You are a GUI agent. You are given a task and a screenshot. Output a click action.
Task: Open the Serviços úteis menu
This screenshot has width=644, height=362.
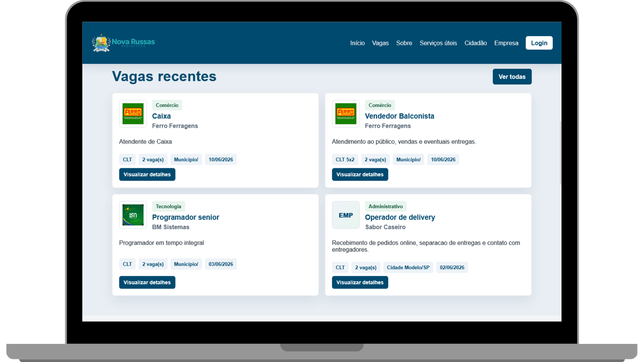click(438, 43)
